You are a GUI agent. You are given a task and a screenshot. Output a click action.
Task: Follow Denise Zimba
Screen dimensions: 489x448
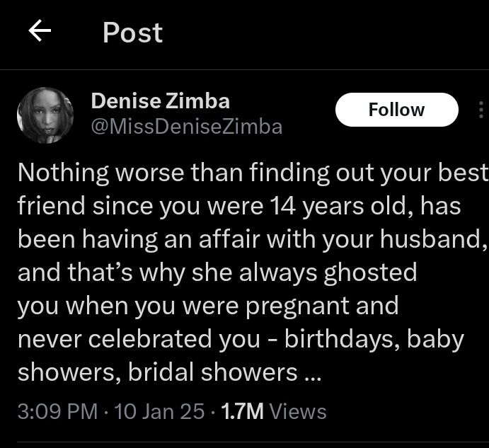pos(396,110)
